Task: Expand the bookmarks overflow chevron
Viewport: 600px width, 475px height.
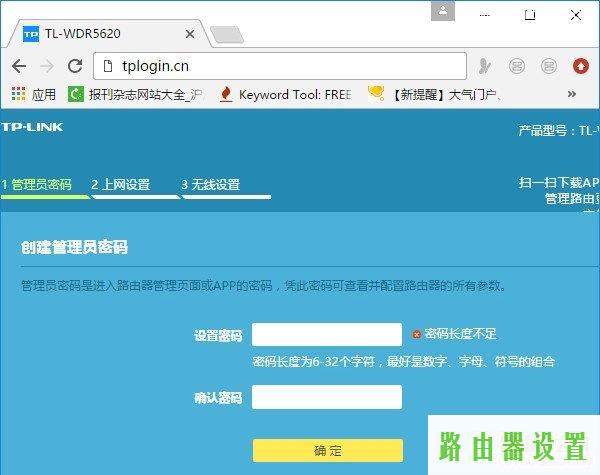Action: click(x=572, y=95)
